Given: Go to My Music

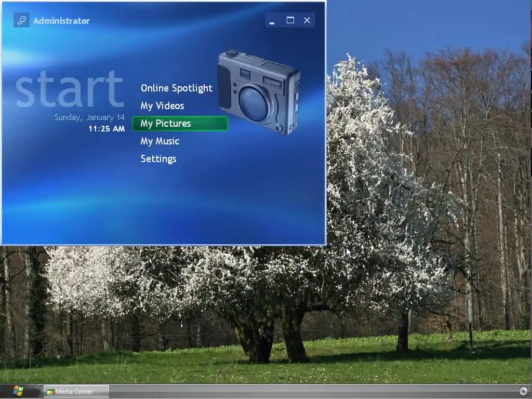Looking at the screenshot, I should (160, 141).
